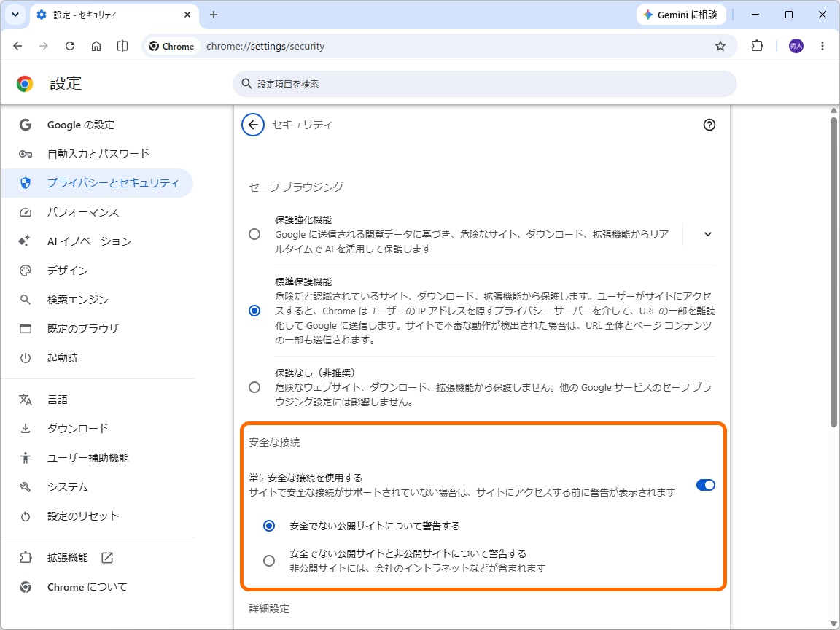Image resolution: width=840 pixels, height=630 pixels.
Task: Click the key icon for passwords
Action: [x=26, y=155]
